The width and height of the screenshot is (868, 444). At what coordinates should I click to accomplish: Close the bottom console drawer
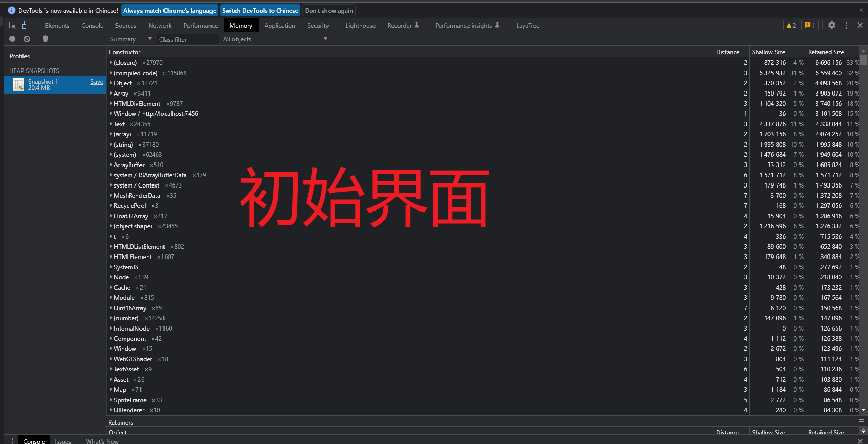click(x=861, y=441)
